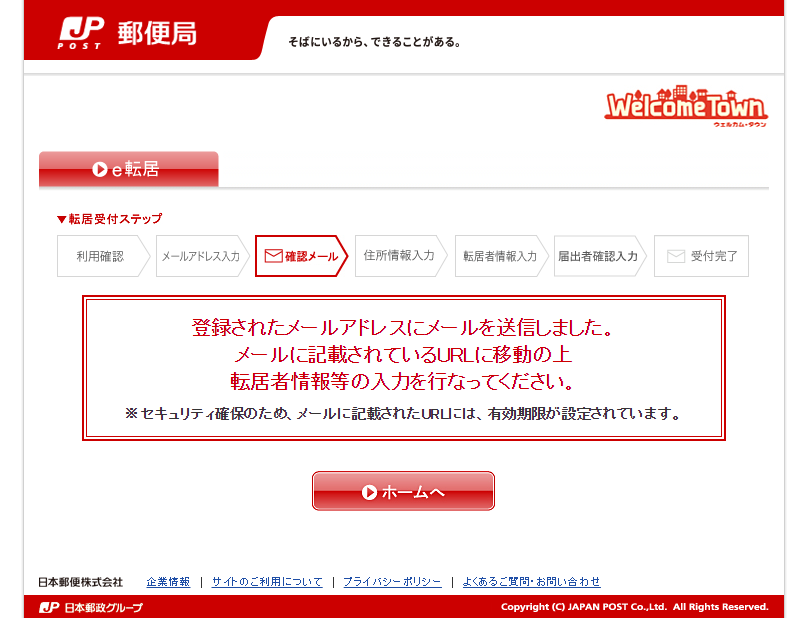806x618 pixels.
Task: Click the 転居受付ステップ heading
Action: [x=115, y=219]
